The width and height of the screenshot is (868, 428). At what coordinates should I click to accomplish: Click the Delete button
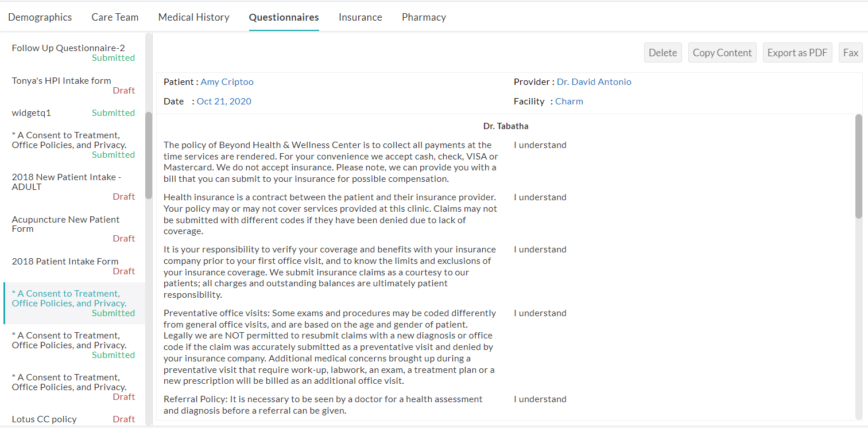(662, 52)
